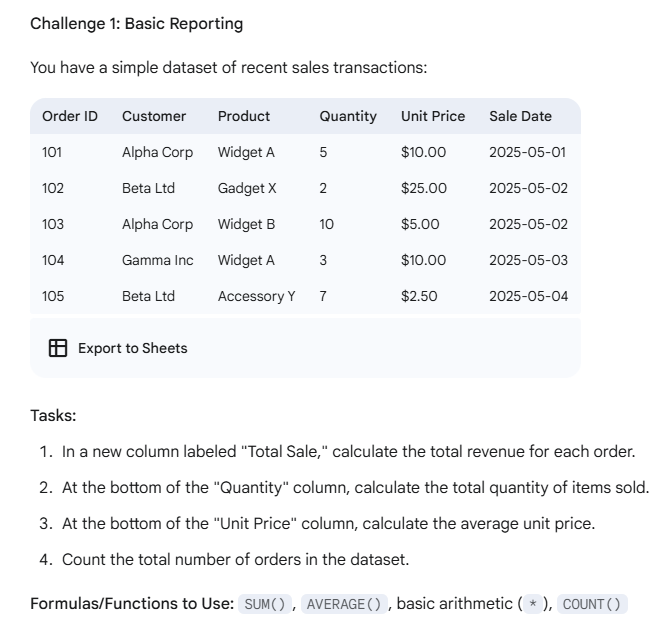666x630 pixels.
Task: Select the Order ID column header
Action: coord(70,116)
